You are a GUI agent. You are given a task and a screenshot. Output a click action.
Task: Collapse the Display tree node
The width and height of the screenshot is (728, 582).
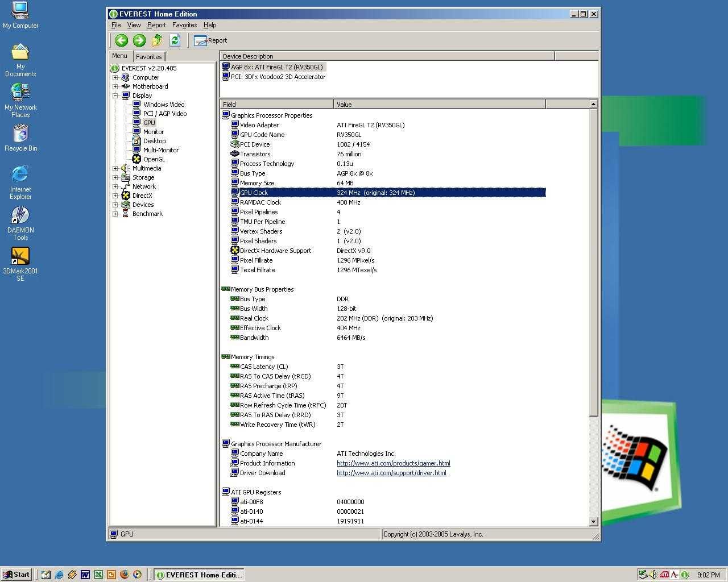(115, 95)
